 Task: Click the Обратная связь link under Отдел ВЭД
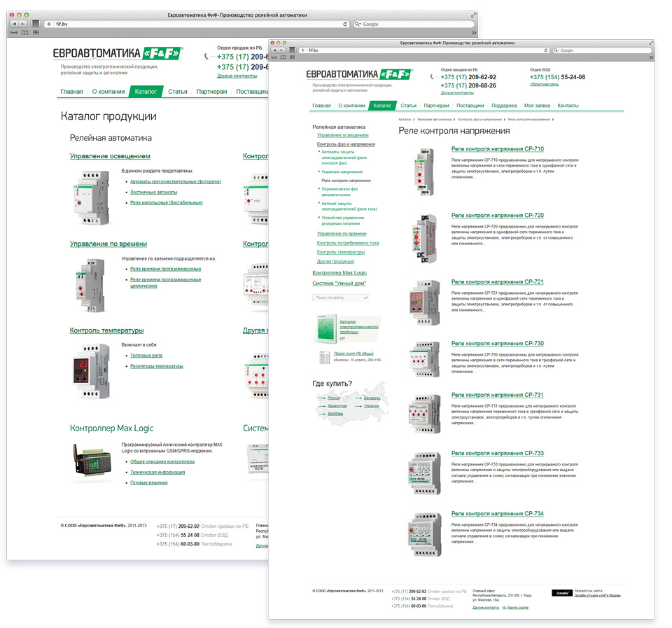pyautogui.click(x=545, y=85)
